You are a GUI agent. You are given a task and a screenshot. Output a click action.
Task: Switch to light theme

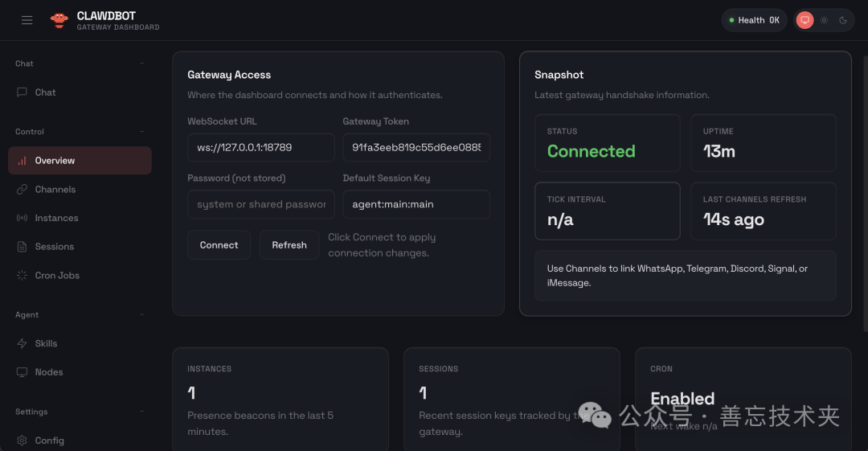pyautogui.click(x=824, y=20)
